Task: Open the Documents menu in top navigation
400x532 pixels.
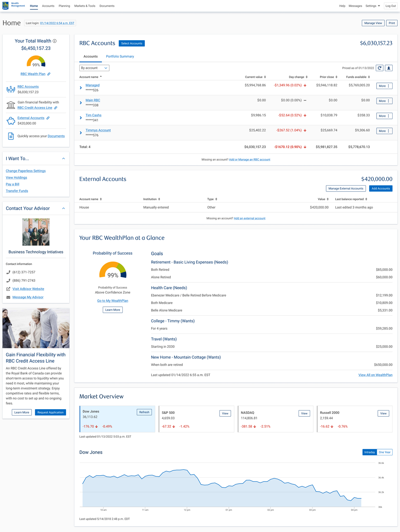Action: [x=107, y=6]
